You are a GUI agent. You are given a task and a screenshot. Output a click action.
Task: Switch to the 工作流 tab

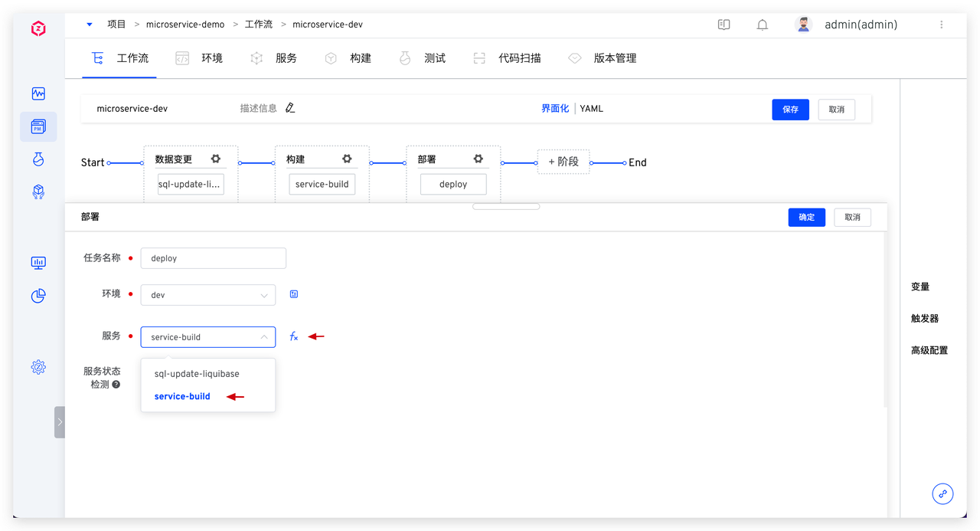click(120, 58)
